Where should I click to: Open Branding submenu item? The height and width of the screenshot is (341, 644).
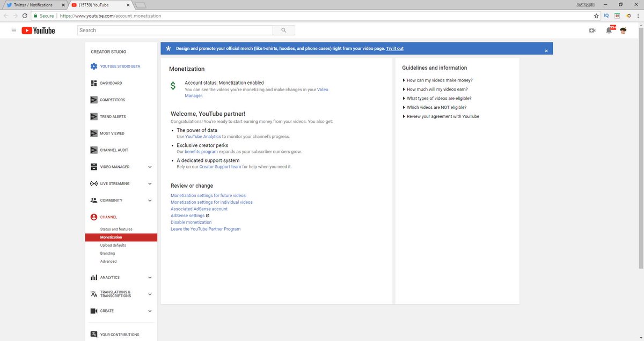[107, 253]
